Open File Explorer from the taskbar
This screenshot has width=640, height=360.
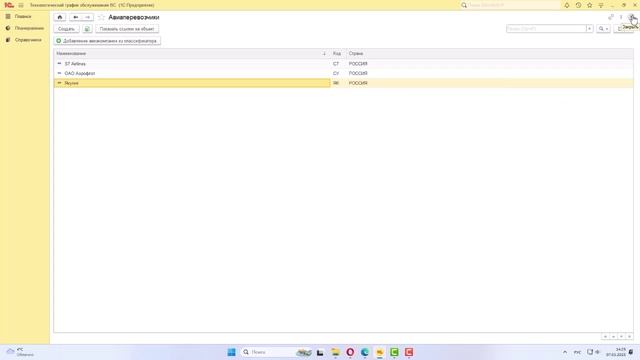pyautogui.click(x=335, y=352)
